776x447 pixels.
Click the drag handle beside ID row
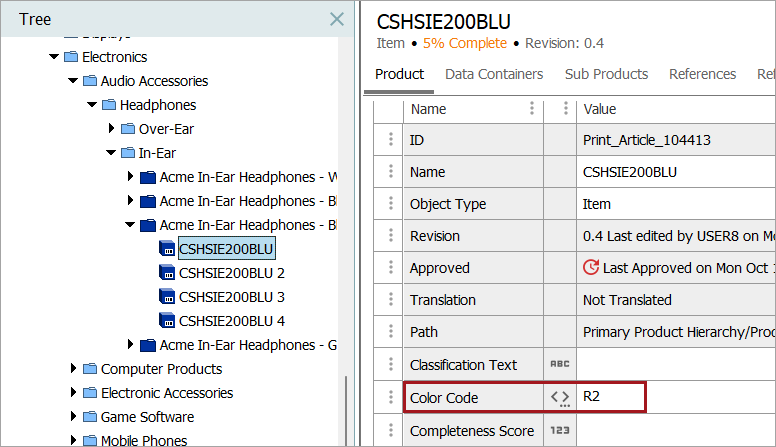coord(391,140)
